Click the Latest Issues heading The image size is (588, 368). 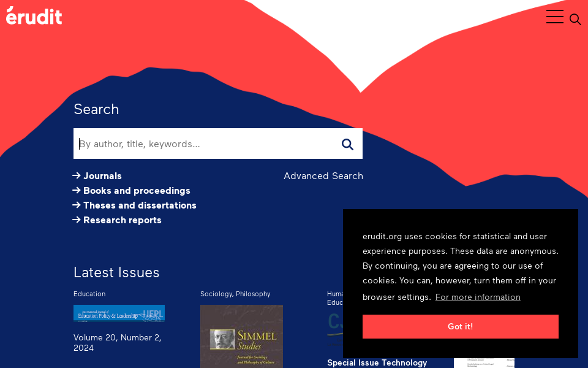click(116, 272)
